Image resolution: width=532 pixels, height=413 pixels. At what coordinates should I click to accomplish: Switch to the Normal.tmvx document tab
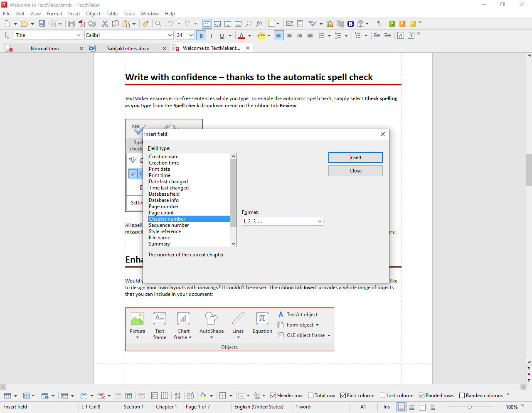point(45,49)
